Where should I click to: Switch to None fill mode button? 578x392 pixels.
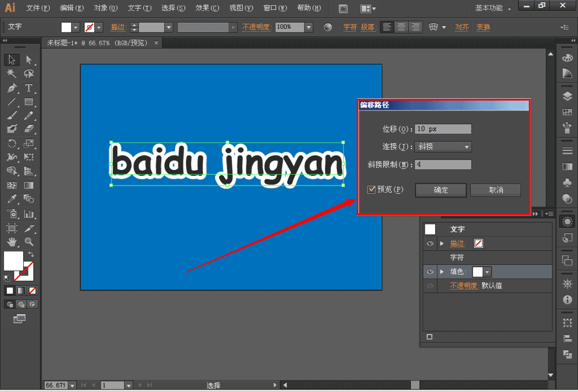[32, 291]
